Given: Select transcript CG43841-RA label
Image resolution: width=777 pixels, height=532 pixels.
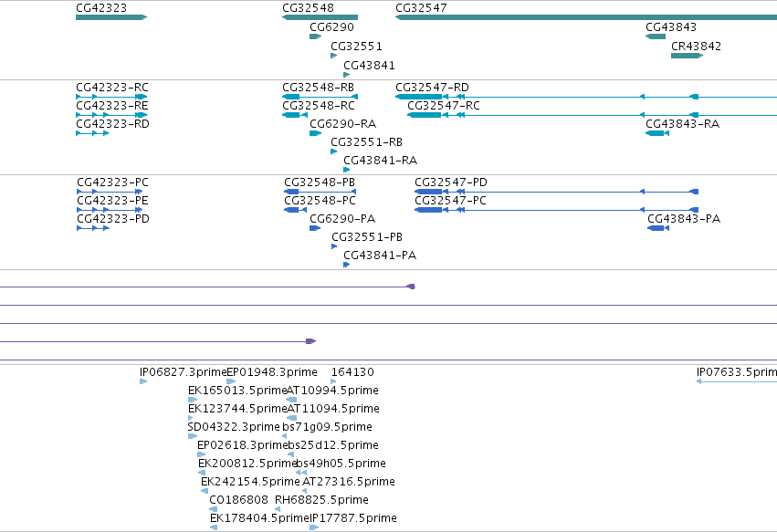Looking at the screenshot, I should point(380,161).
